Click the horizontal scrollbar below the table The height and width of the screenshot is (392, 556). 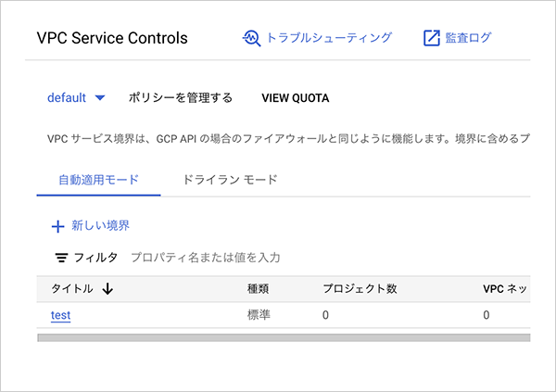tap(284, 337)
